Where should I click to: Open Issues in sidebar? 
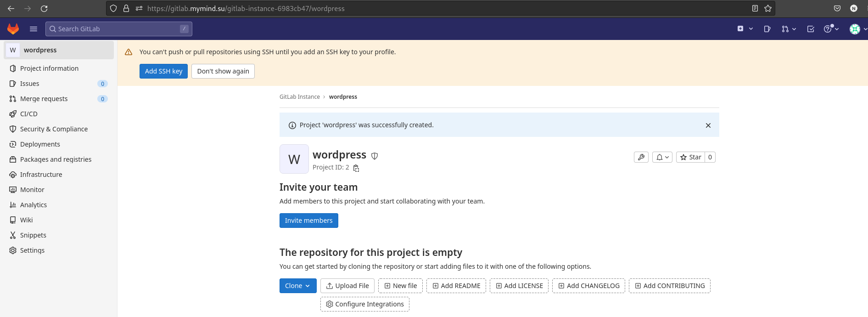coord(59,84)
